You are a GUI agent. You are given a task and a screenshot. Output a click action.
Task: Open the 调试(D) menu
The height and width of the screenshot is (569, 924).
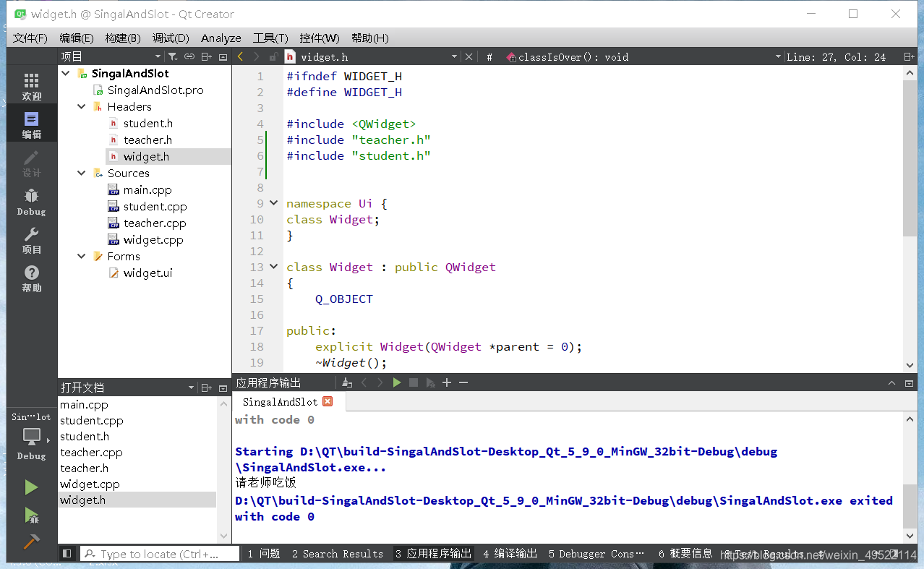[x=170, y=38]
